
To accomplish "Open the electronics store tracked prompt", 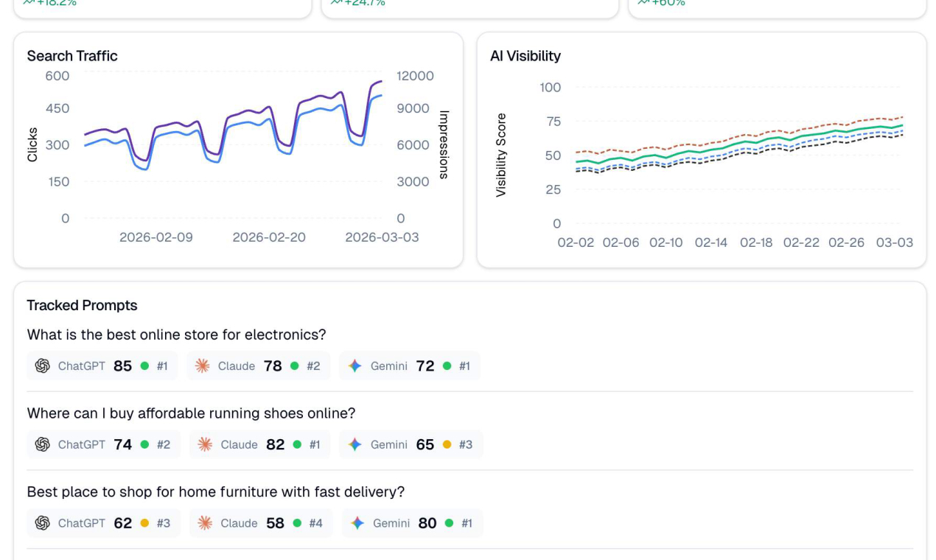I will click(x=177, y=335).
